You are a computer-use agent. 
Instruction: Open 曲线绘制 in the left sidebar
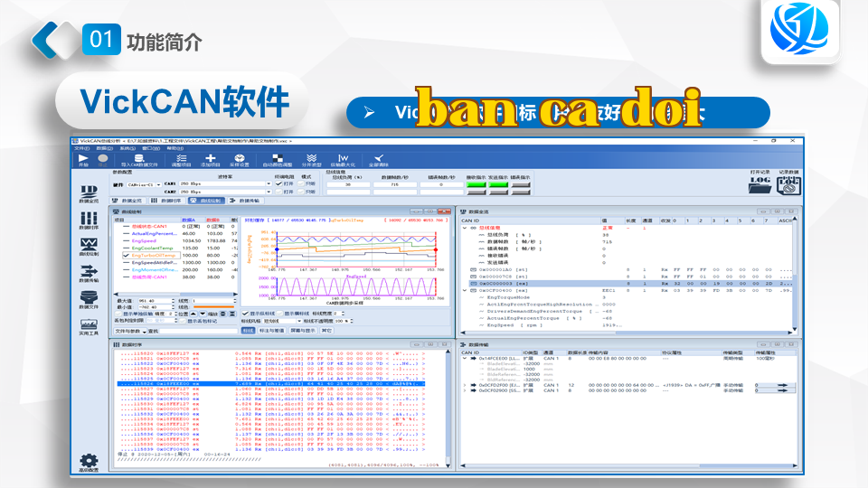point(89,247)
